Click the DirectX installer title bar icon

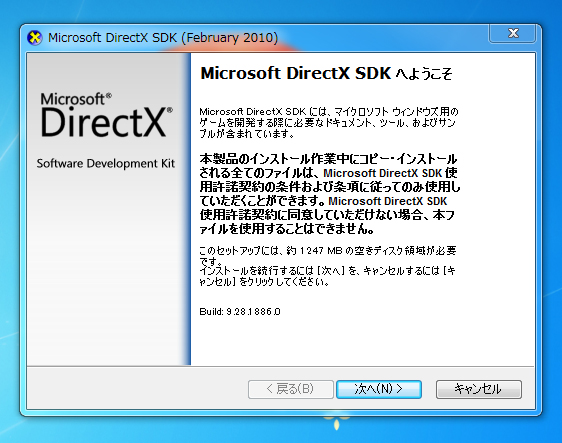pos(35,38)
